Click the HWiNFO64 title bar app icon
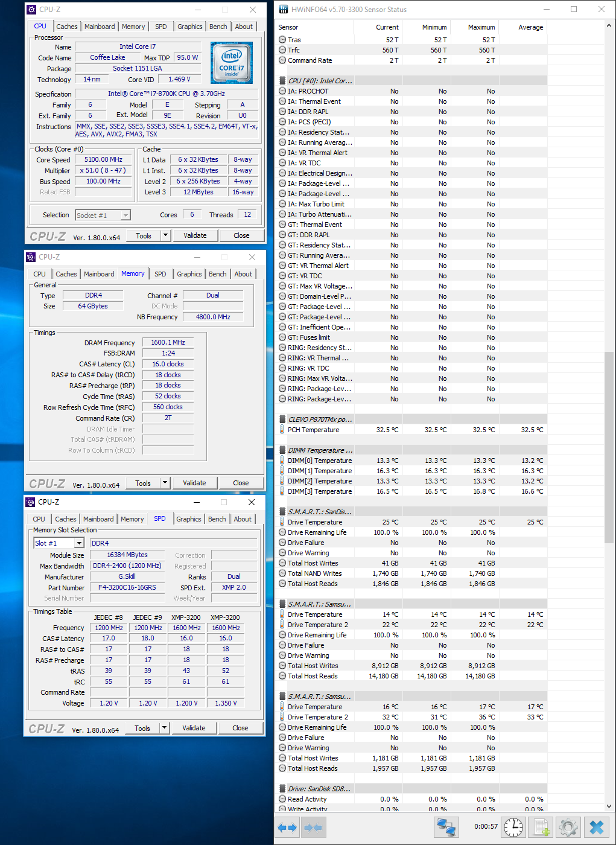The height and width of the screenshot is (845, 616). coord(284,9)
